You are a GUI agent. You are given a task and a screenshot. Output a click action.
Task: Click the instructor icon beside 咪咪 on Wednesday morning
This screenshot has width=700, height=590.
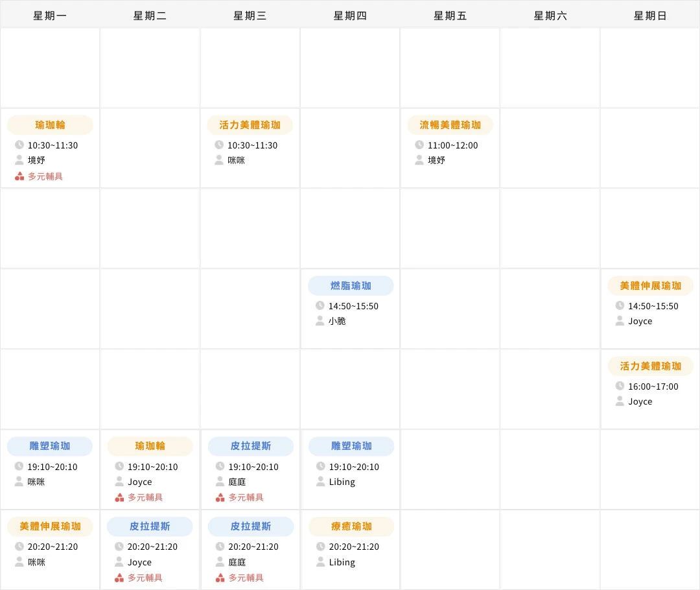click(x=219, y=160)
